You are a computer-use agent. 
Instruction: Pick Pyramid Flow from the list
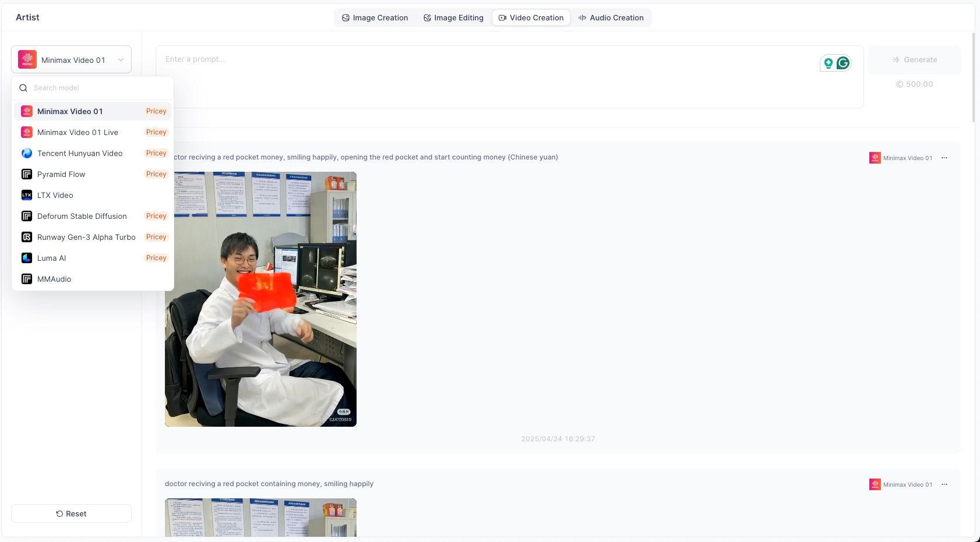click(93, 174)
